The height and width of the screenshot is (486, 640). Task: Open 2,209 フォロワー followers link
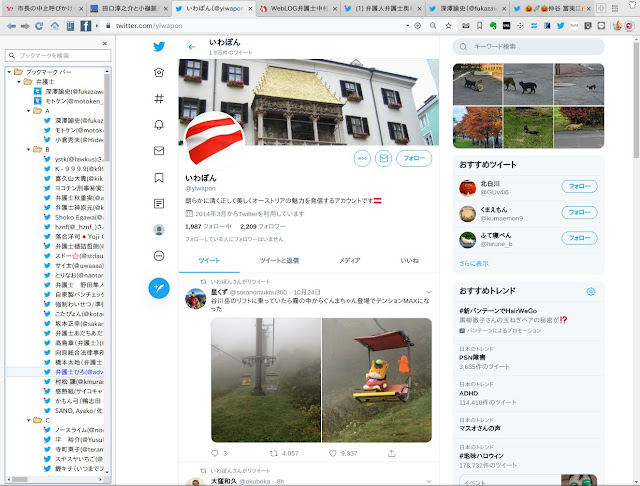coord(263,226)
